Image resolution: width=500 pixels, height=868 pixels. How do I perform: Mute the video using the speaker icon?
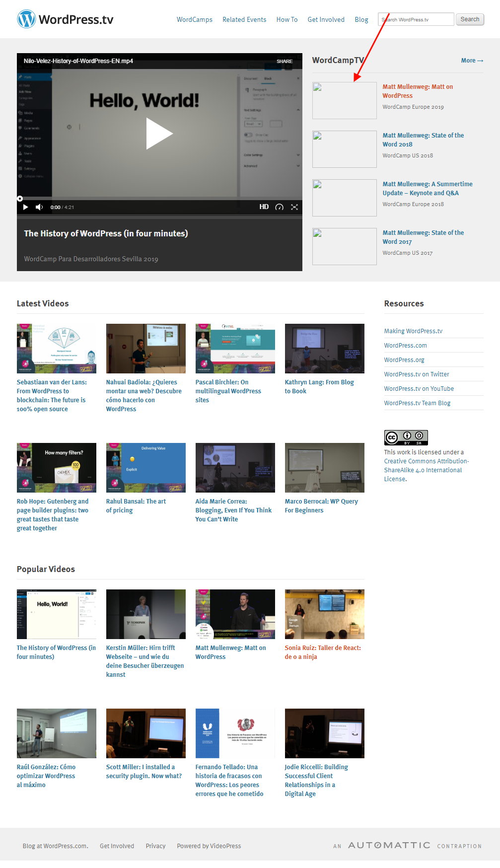[x=40, y=207]
